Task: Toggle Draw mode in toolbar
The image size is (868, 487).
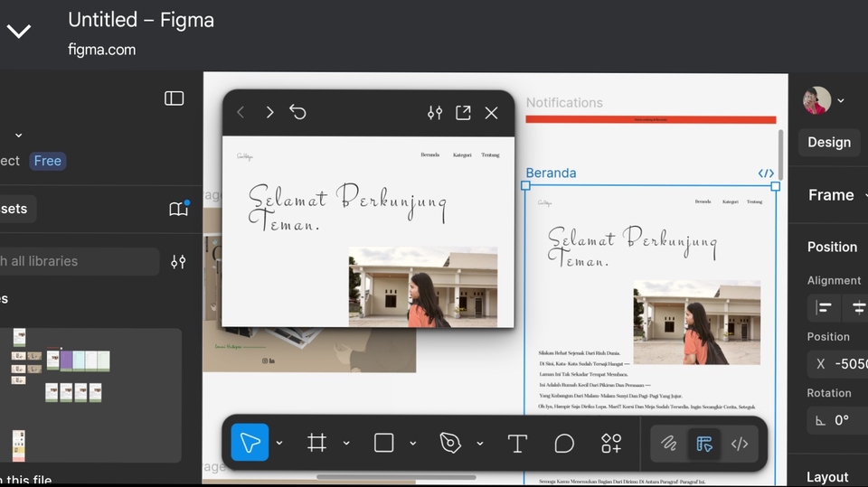Action: pyautogui.click(x=668, y=444)
